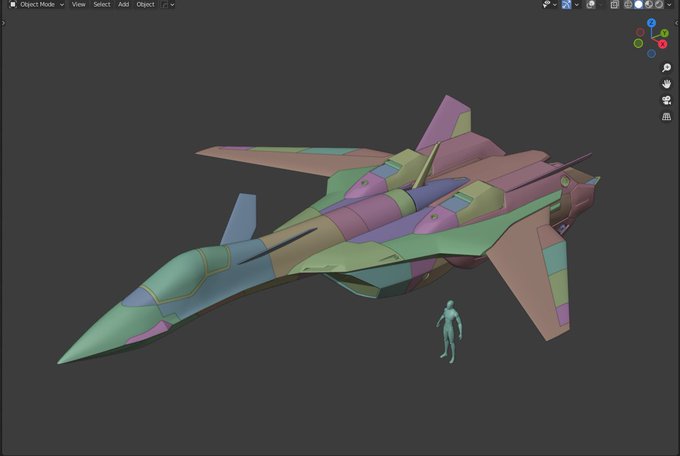Open the gizmo options dropdown arrow
This screenshot has width=680, height=456.
(x=576, y=5)
